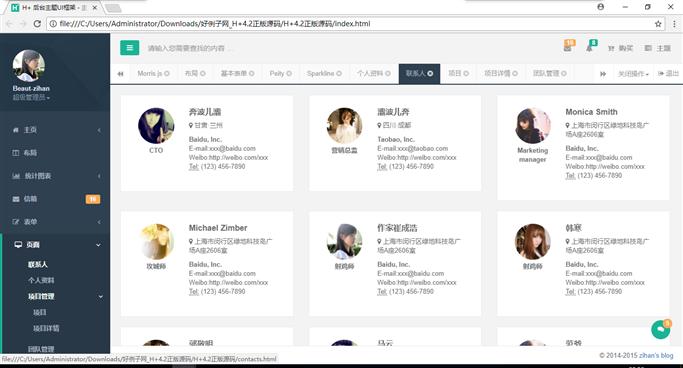Click the 布局 layout item in sidebar
This screenshot has width=683, height=368.
point(55,153)
